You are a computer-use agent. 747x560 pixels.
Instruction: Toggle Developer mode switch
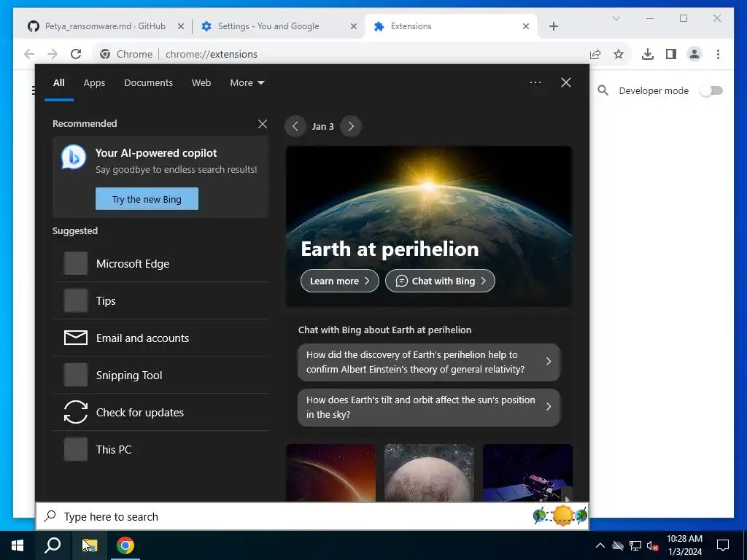pyautogui.click(x=711, y=90)
